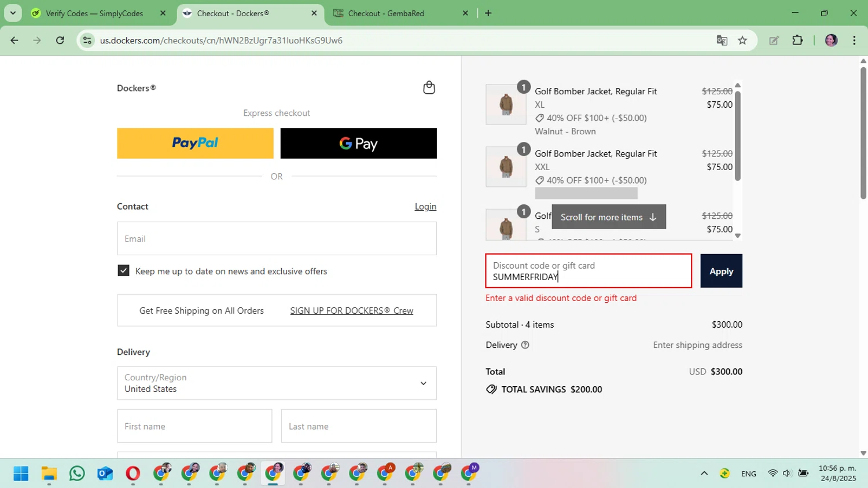Click the green tray app icon
The image size is (868, 488).
tap(724, 474)
